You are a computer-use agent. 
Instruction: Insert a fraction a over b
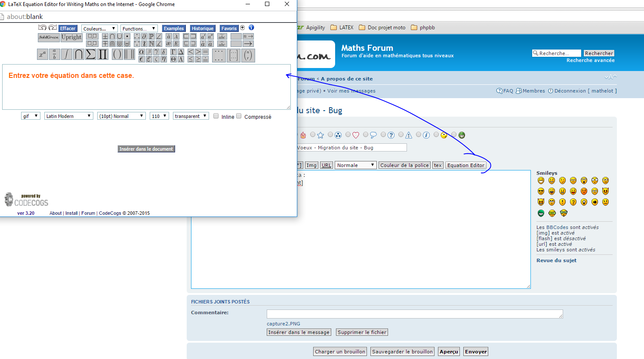(54, 54)
